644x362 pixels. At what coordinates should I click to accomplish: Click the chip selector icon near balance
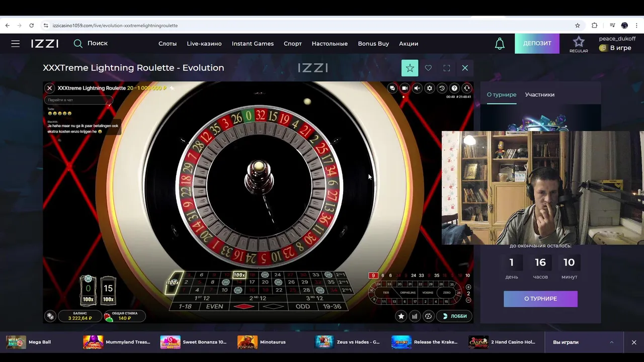tap(50, 316)
